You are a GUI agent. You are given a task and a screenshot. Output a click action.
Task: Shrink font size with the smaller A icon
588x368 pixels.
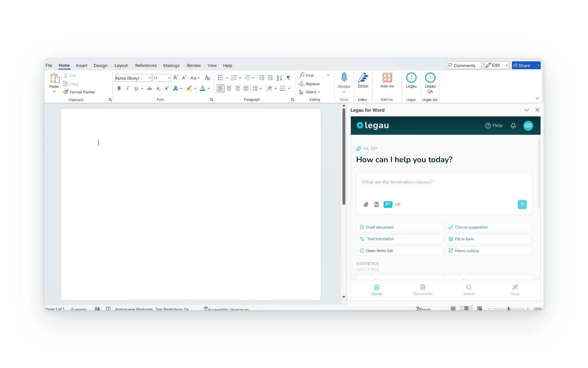point(184,78)
